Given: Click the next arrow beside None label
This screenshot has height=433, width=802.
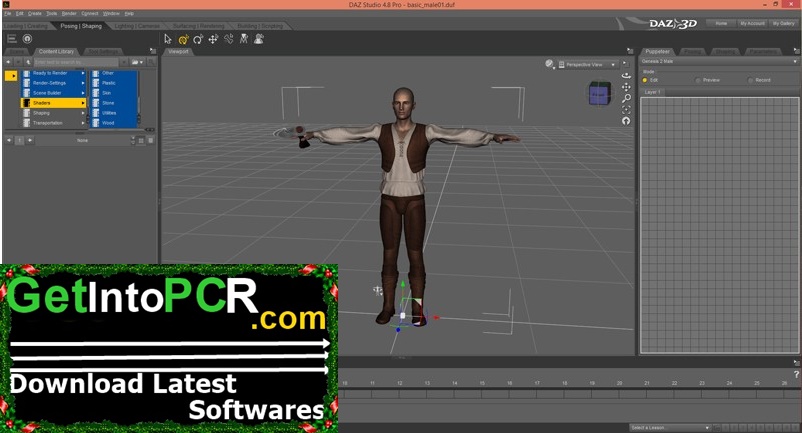Looking at the screenshot, I should pyautogui.click(x=30, y=140).
